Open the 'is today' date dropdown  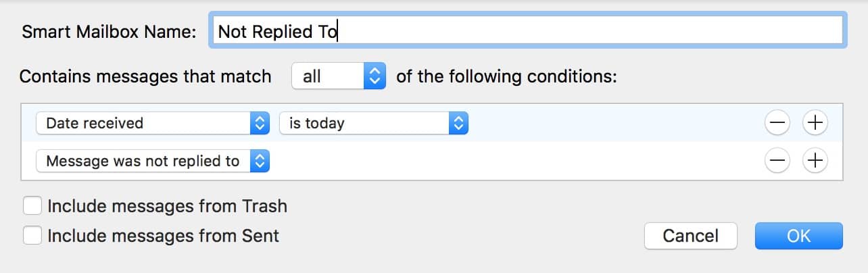pyautogui.click(x=374, y=123)
